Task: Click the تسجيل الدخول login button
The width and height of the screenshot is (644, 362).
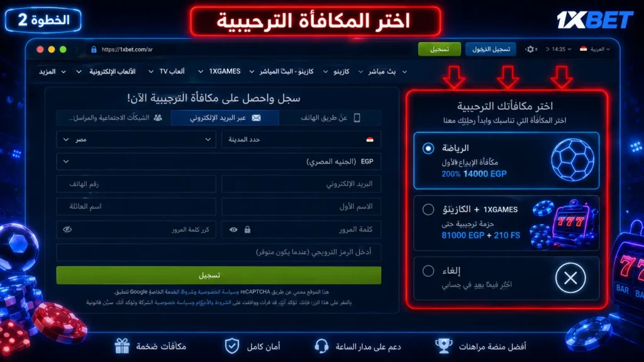Action: (x=491, y=49)
